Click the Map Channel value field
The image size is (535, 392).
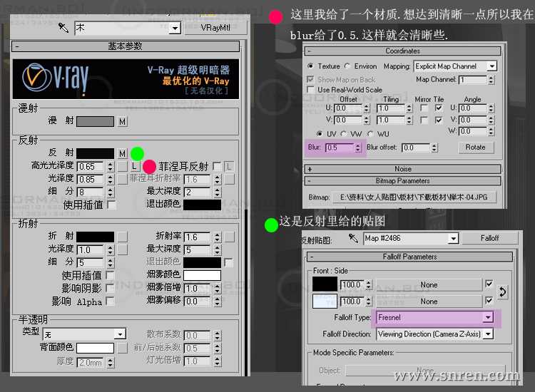pos(473,80)
